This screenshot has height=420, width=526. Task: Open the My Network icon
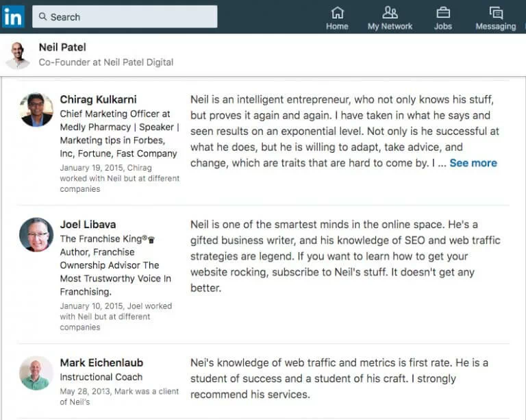(390, 12)
